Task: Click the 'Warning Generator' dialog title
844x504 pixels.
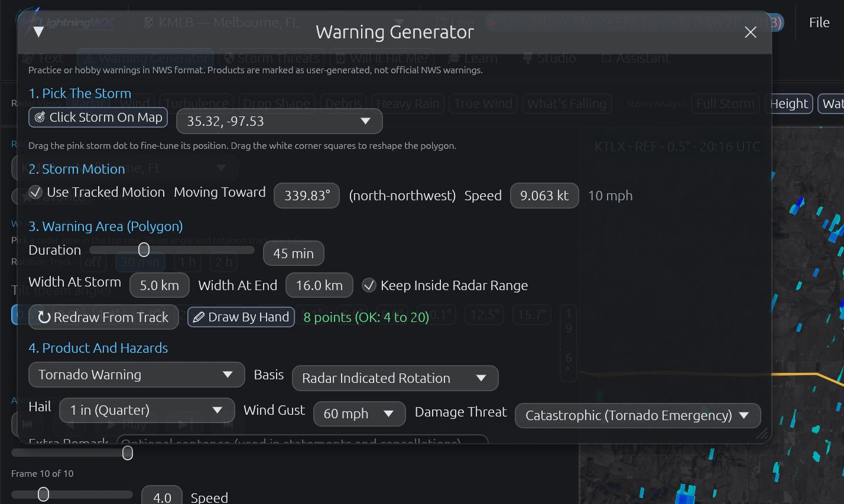Action: pyautogui.click(x=395, y=32)
